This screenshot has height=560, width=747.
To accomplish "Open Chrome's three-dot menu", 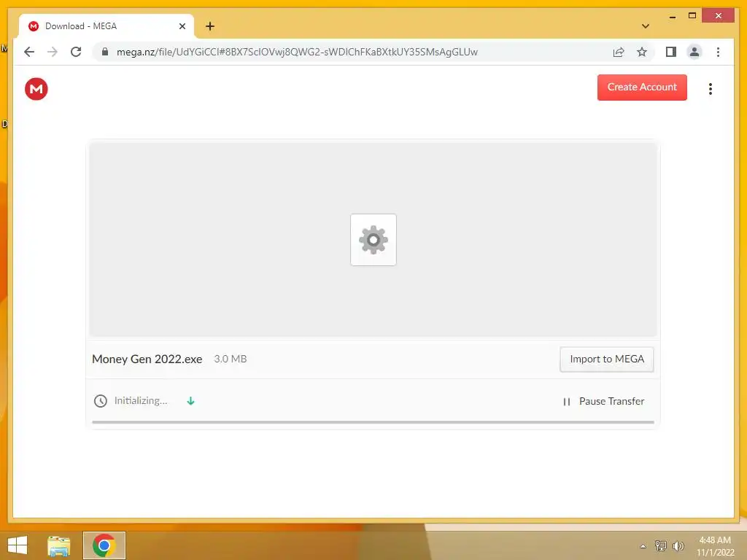I will [718, 52].
